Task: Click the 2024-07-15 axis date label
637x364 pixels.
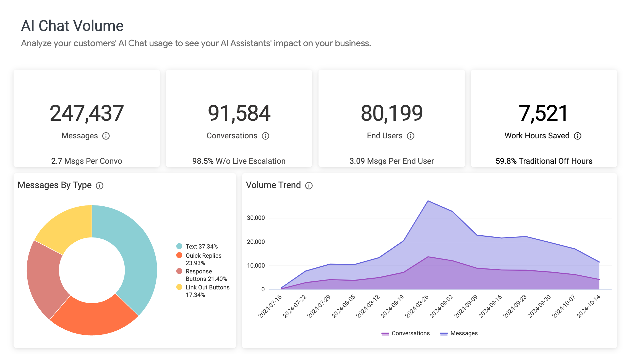Action: 270,306
